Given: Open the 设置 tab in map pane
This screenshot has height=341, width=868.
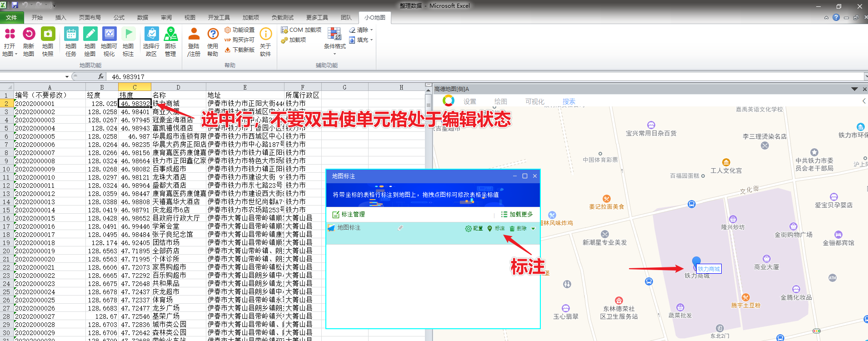Looking at the screenshot, I should click(x=470, y=101).
